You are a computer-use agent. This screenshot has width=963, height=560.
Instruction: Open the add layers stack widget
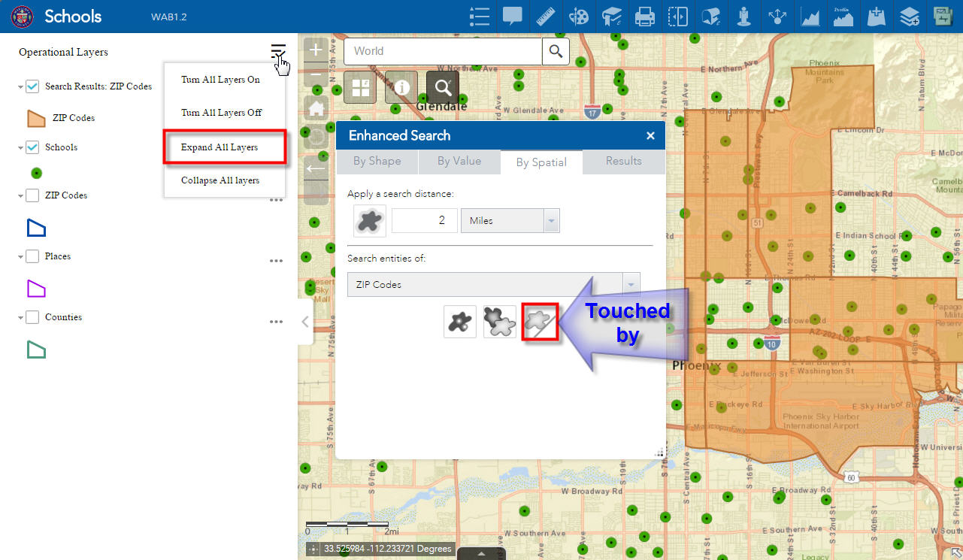coord(910,17)
